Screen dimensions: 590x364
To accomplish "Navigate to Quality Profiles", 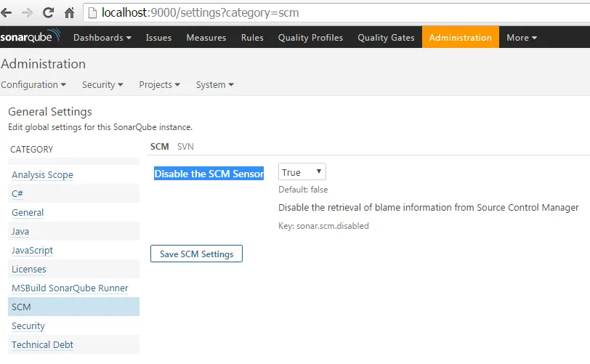I will 310,38.
